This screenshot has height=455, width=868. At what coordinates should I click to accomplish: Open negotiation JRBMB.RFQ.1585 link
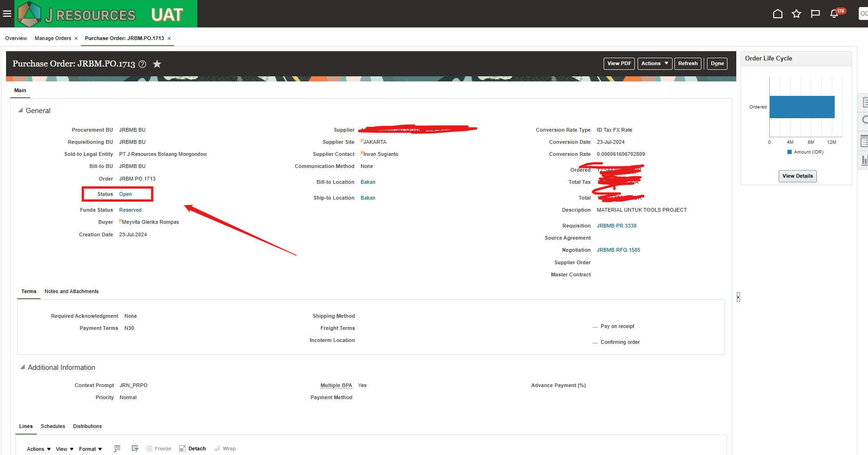coord(619,250)
